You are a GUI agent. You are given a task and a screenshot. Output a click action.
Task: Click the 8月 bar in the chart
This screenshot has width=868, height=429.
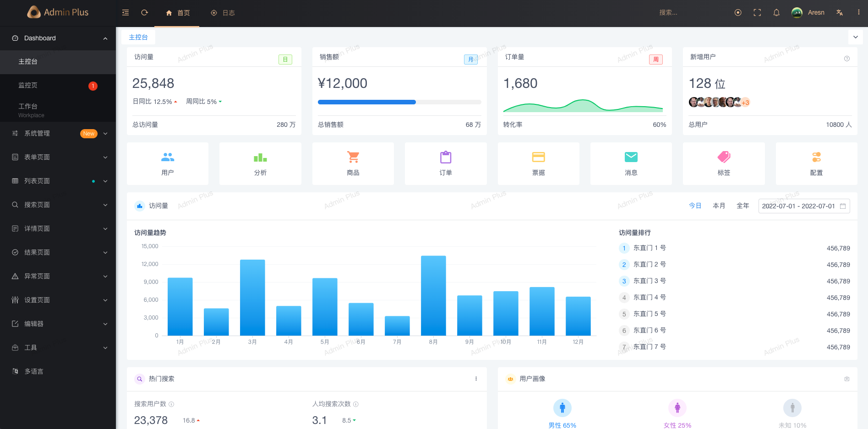click(433, 296)
